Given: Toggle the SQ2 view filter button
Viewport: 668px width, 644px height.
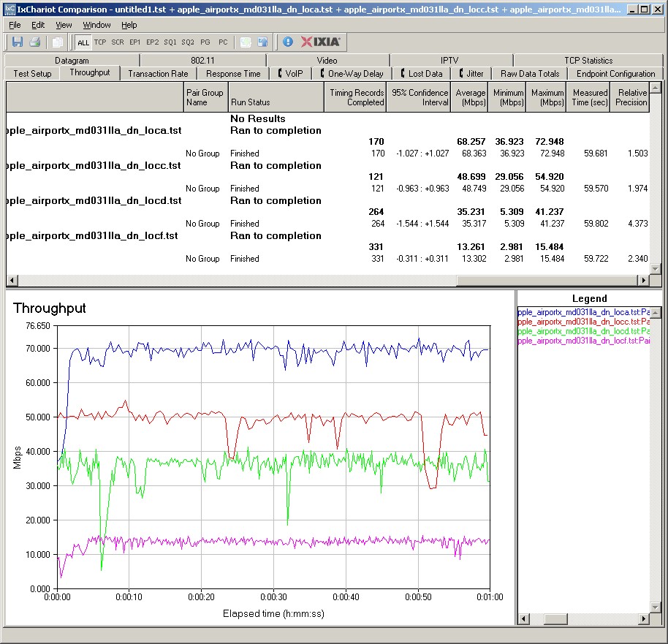Looking at the screenshot, I should coord(188,42).
